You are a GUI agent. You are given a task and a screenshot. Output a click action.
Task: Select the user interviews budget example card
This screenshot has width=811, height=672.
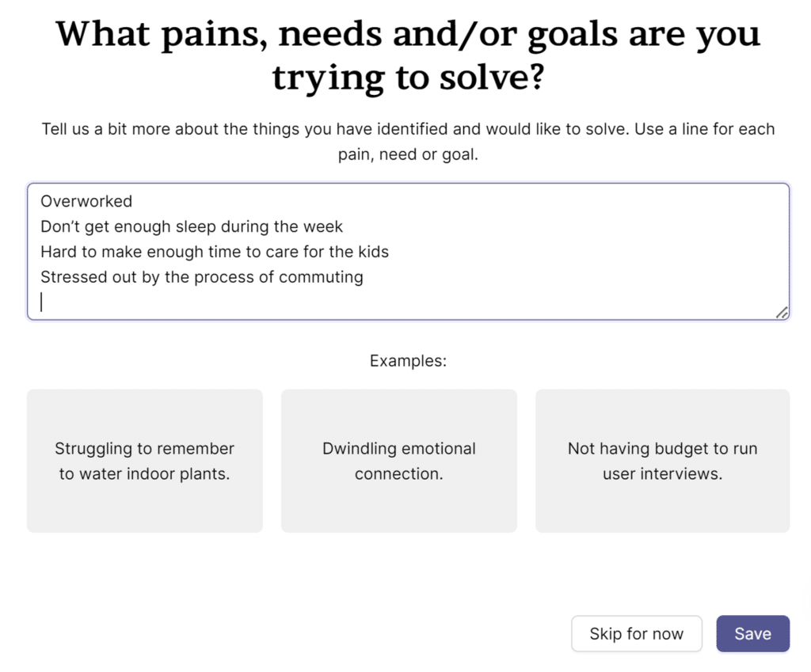(x=662, y=461)
